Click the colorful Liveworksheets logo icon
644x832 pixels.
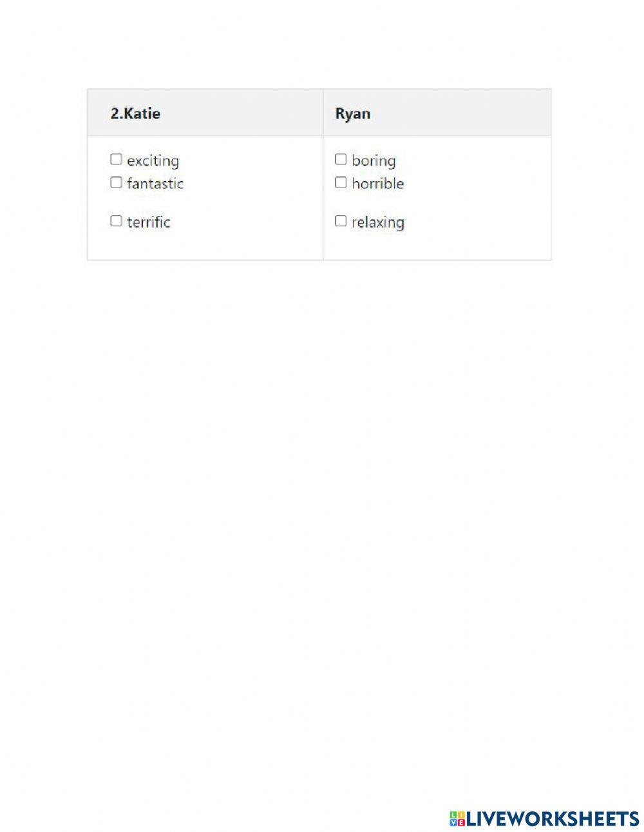click(x=457, y=818)
